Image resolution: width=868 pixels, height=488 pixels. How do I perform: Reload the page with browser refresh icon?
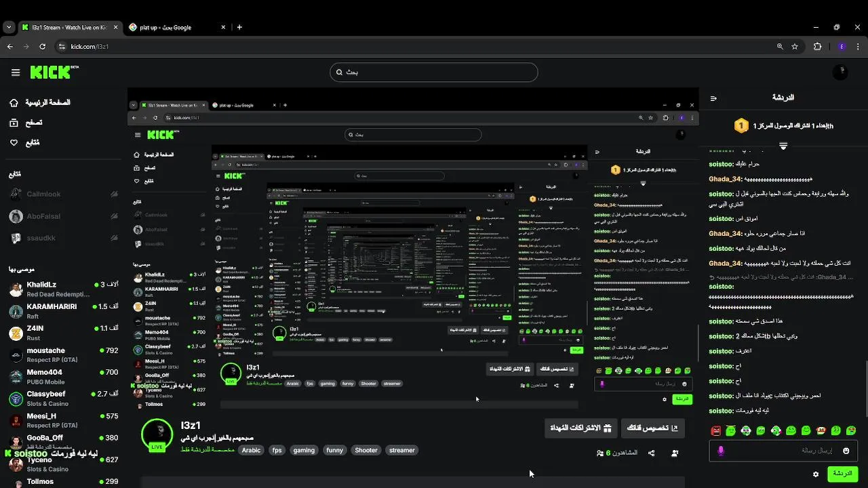(42, 47)
